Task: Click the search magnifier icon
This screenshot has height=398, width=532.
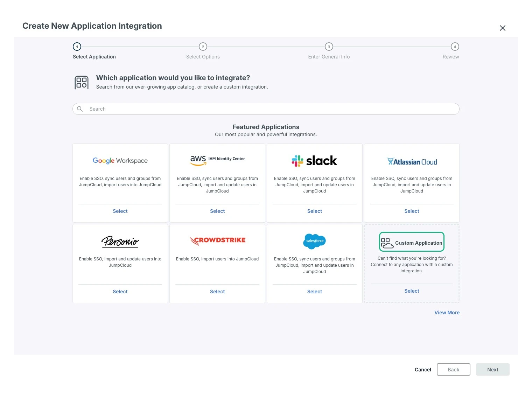Action: click(80, 109)
